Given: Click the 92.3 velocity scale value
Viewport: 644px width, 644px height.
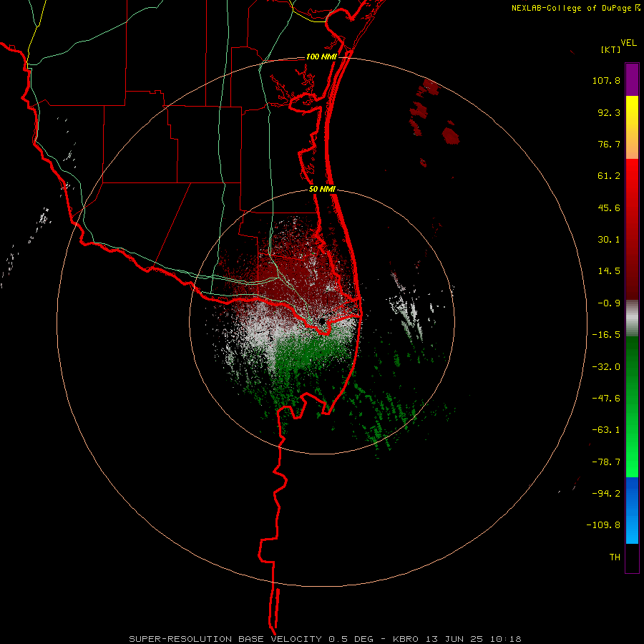Looking at the screenshot, I should (609, 112).
